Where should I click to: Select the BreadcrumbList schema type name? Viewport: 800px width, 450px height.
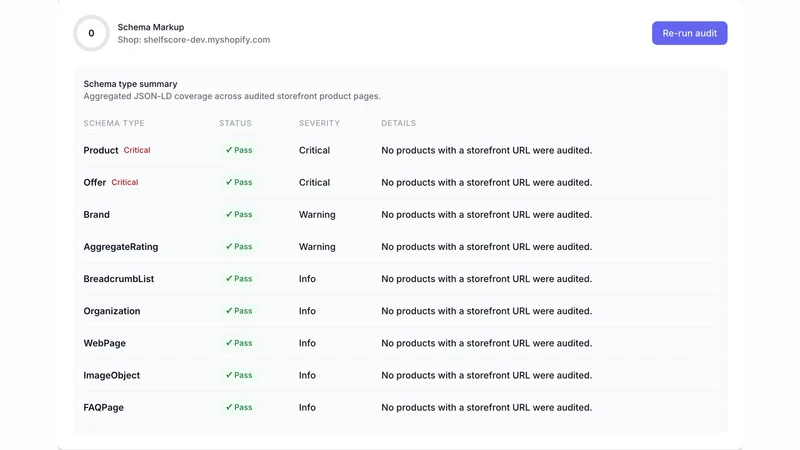[x=118, y=279]
